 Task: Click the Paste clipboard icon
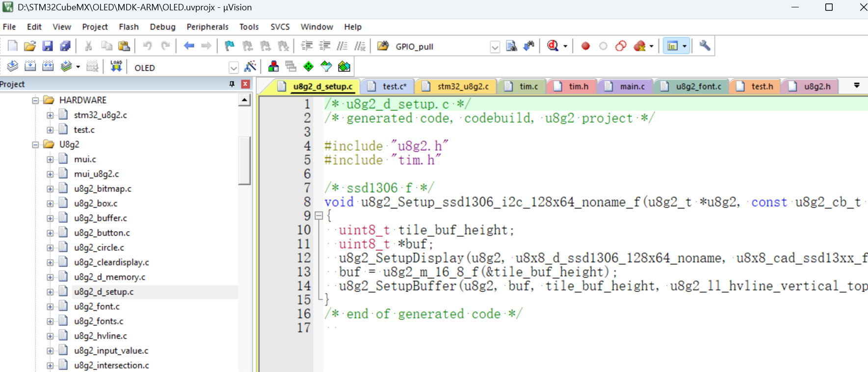click(124, 46)
